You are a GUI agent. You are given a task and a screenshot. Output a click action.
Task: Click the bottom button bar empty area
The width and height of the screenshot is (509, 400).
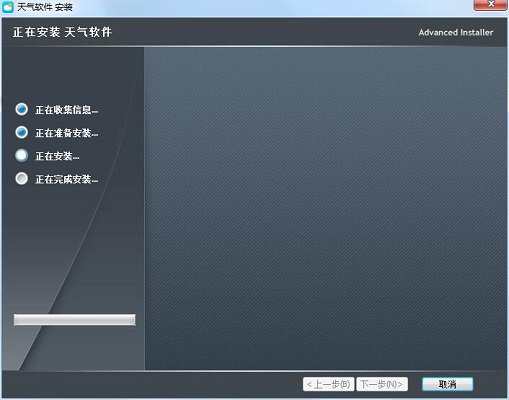150,384
